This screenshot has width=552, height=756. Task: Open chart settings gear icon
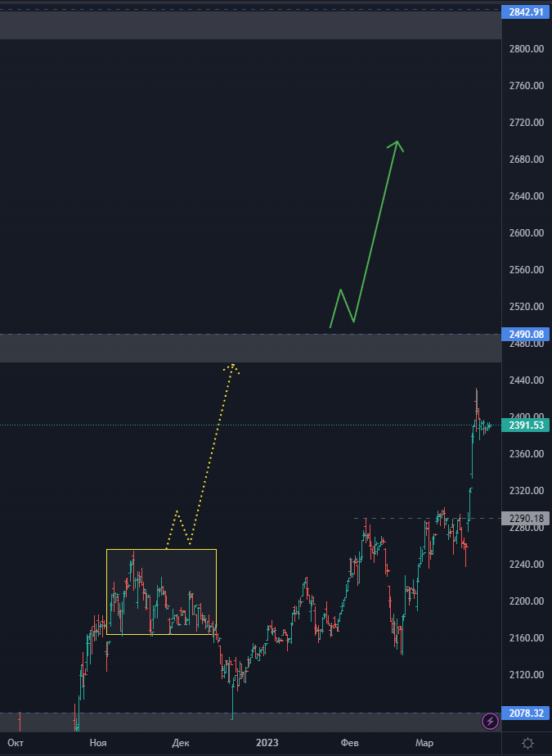point(527,743)
